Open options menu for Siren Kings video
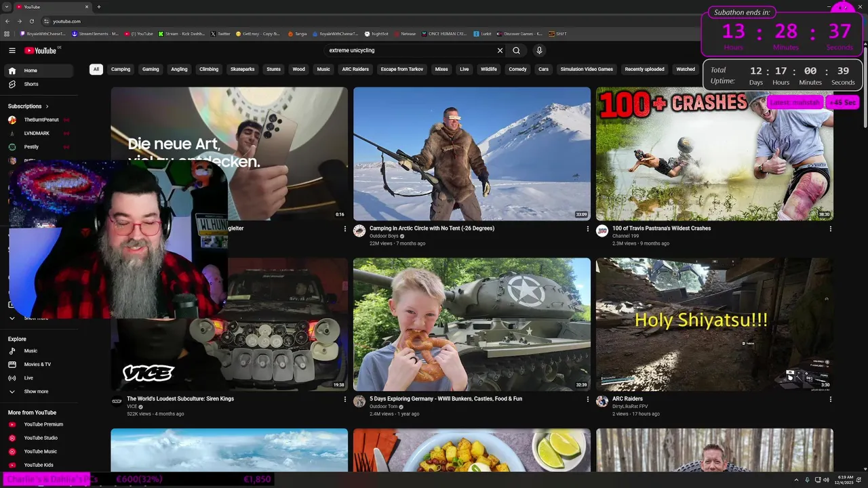Image resolution: width=868 pixels, height=488 pixels. (x=345, y=399)
